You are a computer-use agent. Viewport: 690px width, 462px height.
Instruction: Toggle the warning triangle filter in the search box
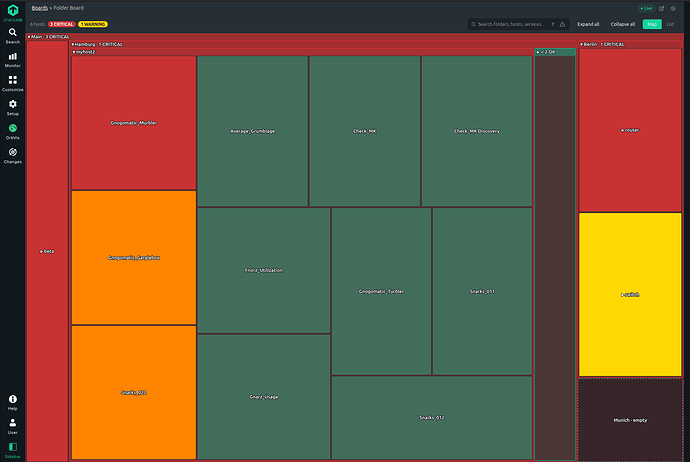pos(562,24)
